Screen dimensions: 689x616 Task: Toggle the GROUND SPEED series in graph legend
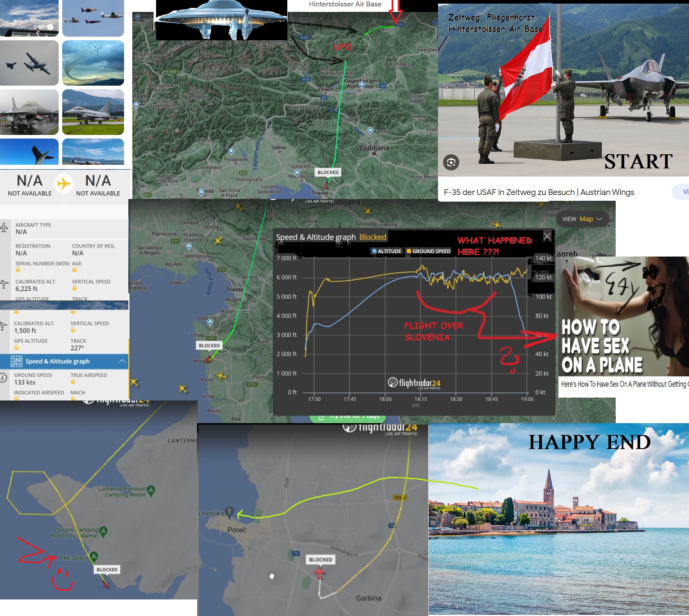429,251
